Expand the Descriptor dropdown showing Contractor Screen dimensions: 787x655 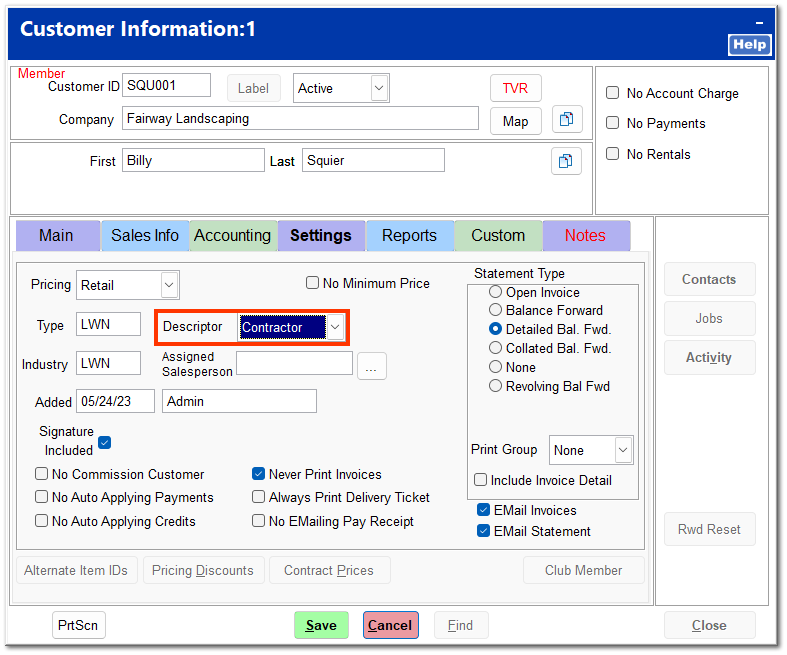(x=336, y=327)
